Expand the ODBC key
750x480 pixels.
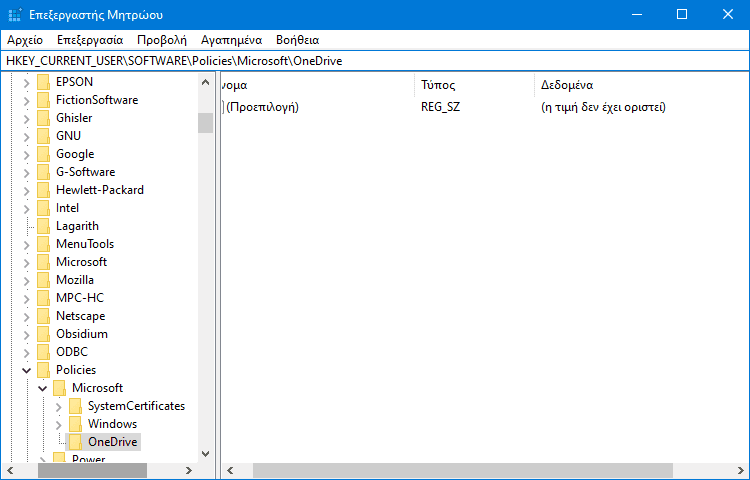pos(27,353)
